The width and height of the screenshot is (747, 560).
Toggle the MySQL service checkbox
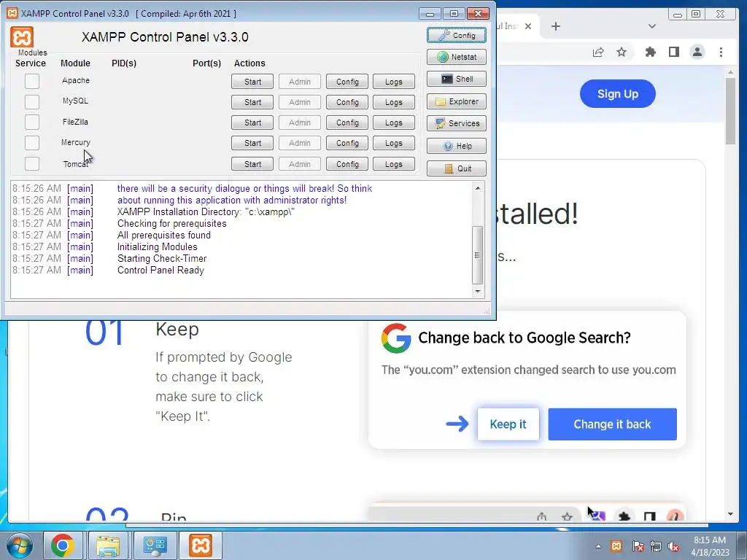[x=32, y=102]
